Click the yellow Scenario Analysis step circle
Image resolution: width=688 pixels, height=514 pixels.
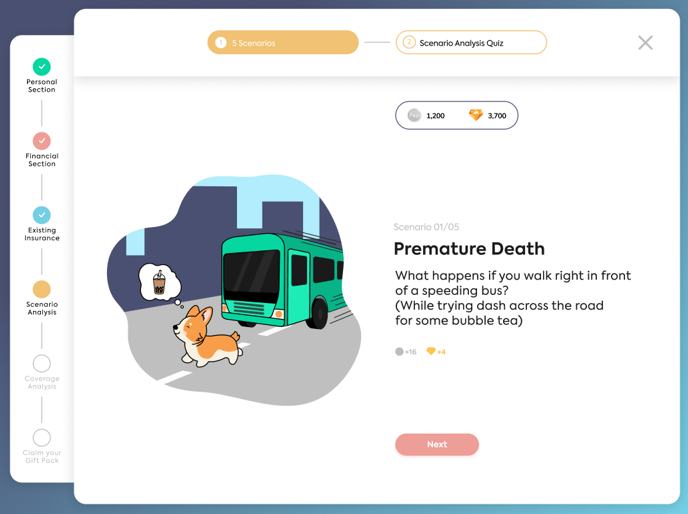tap(41, 289)
